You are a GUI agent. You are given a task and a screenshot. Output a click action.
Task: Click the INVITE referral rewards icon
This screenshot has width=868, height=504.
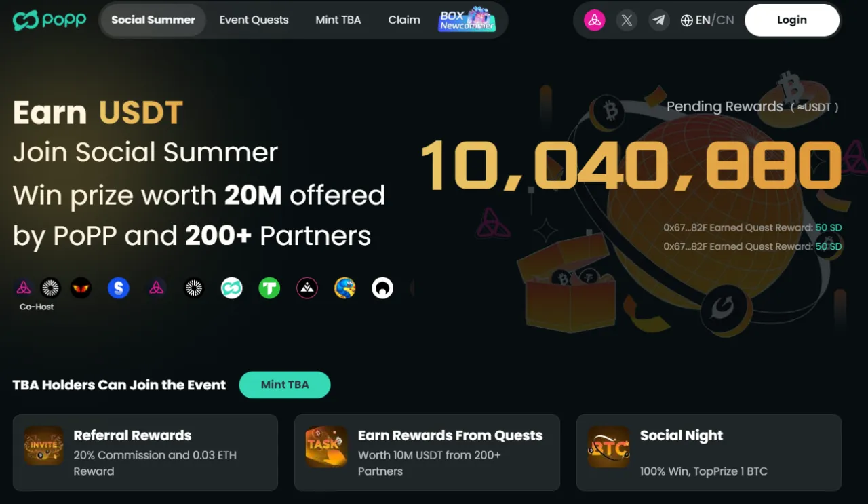44,445
